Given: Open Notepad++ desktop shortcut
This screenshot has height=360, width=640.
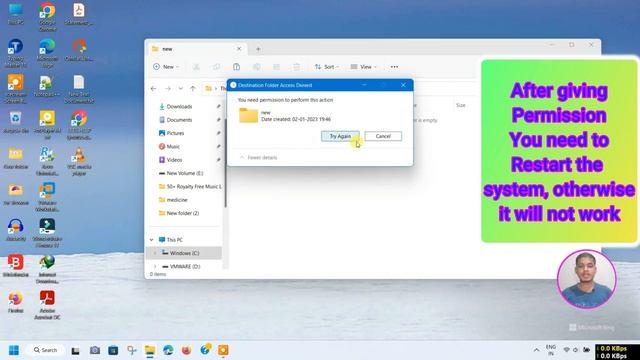Looking at the screenshot, I should (x=47, y=86).
